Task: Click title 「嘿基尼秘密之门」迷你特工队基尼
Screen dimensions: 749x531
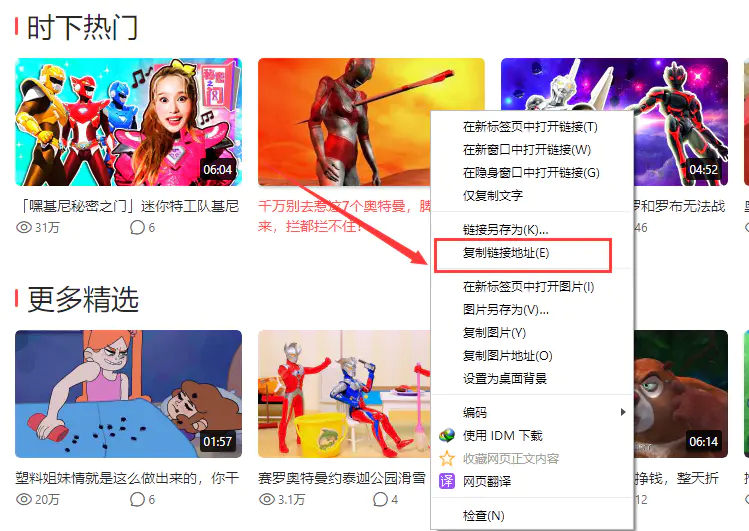Action: (x=129, y=206)
